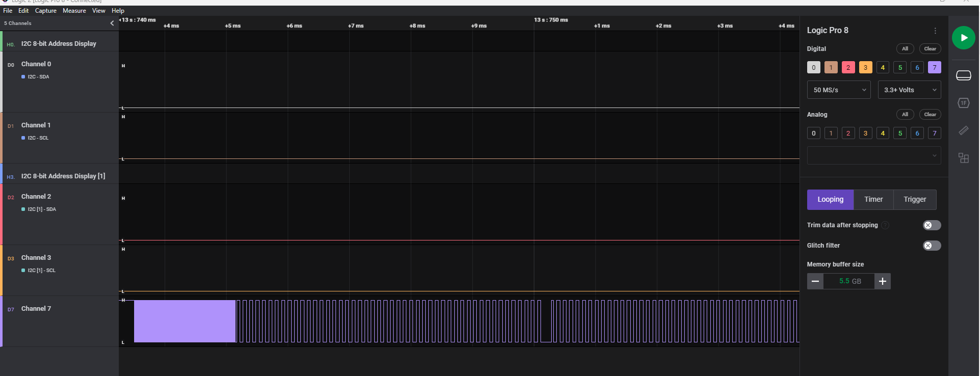Select the Channel 3 row label
Image resolution: width=980 pixels, height=376 pixels.
point(36,258)
